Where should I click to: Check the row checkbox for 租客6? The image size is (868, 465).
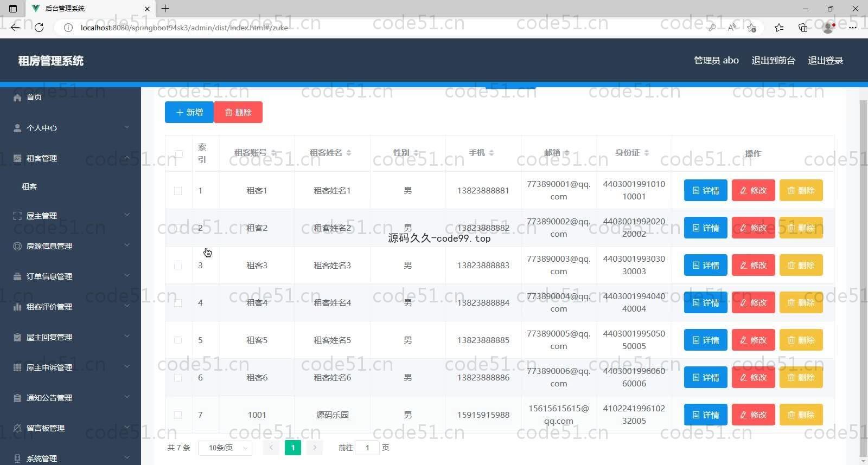178,378
